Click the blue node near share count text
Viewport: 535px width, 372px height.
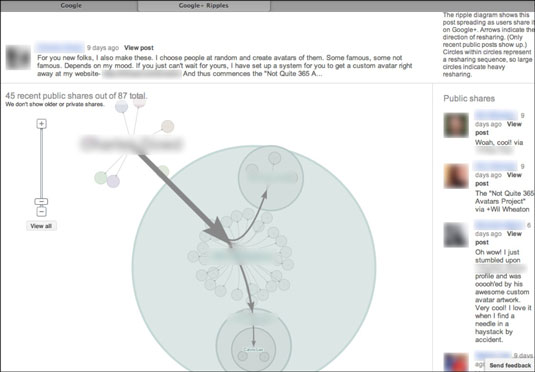(x=121, y=106)
